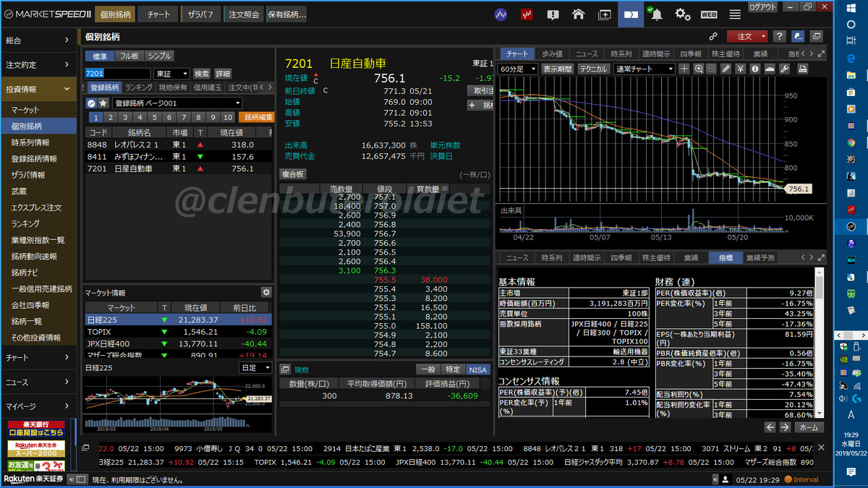Click the 詳細 details button
Image resolution: width=868 pixels, height=488 pixels.
pyautogui.click(x=223, y=74)
